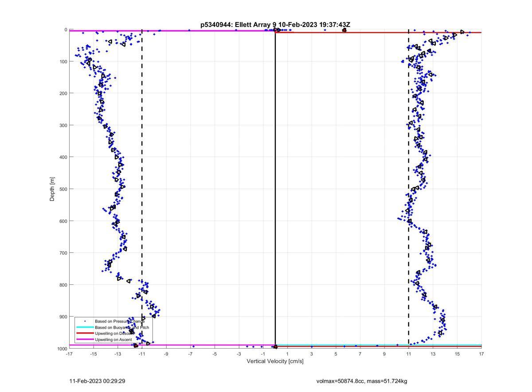Viewport: 532px width, 392px height.
Task: Click x-axis tick label '-15'
Action: [94, 354]
